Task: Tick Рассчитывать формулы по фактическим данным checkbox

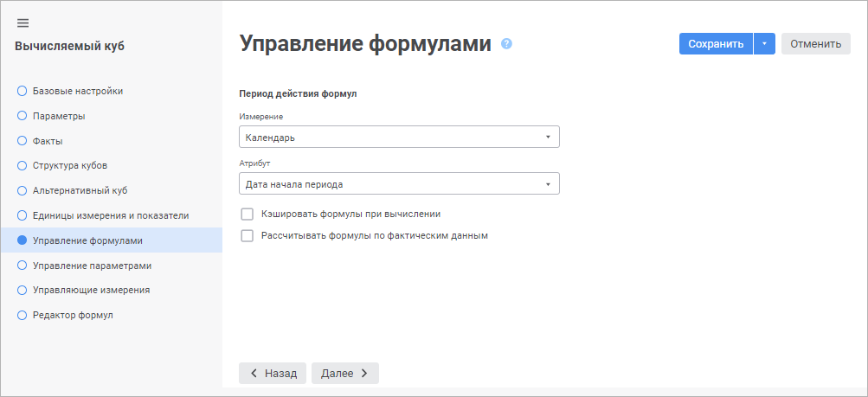Action: pos(248,235)
